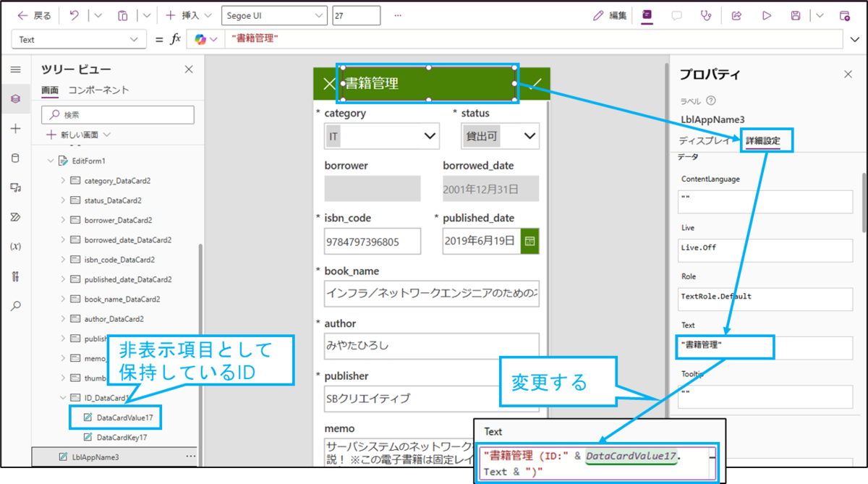Click the paste clipboard icon
The width and height of the screenshot is (868, 484).
(x=122, y=15)
